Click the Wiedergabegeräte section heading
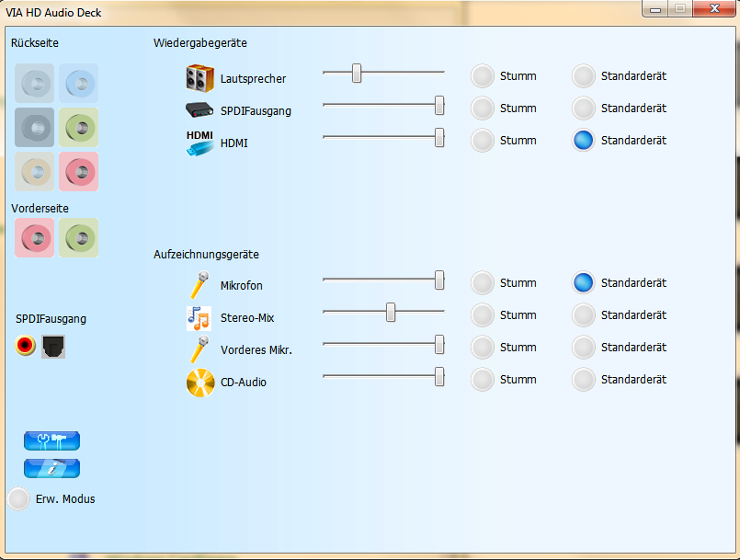 click(200, 43)
